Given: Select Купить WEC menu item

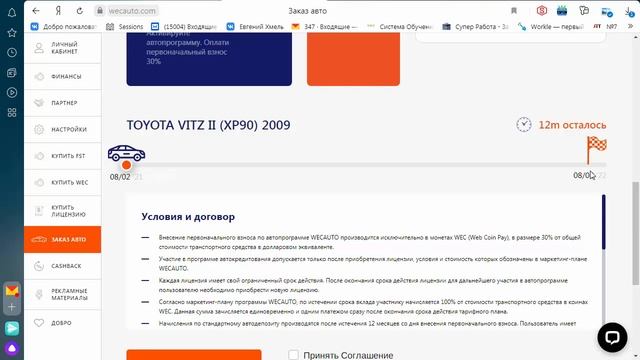Looking at the screenshot, I should coord(62,182).
